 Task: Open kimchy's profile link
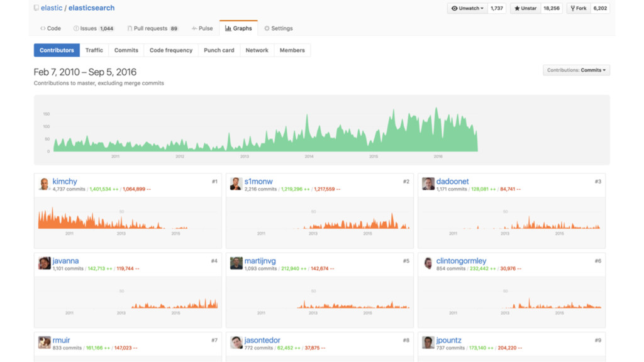click(65, 182)
